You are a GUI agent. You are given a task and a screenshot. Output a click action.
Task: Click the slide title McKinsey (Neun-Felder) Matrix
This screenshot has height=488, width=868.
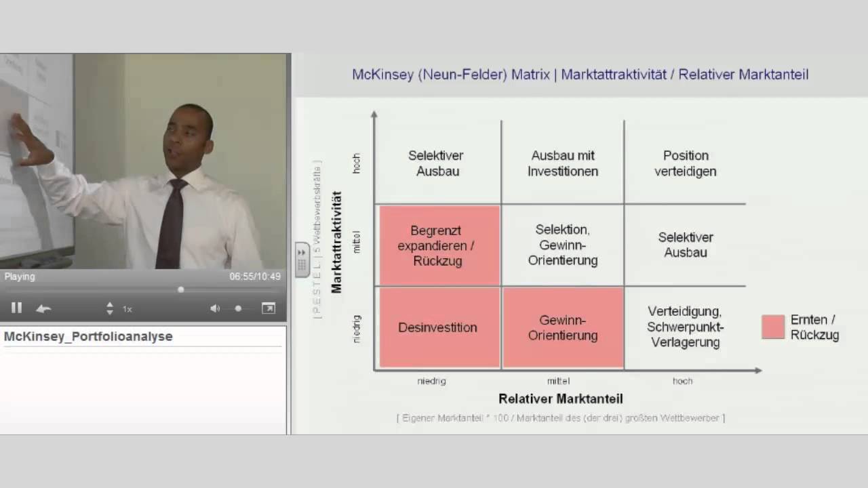coord(580,75)
